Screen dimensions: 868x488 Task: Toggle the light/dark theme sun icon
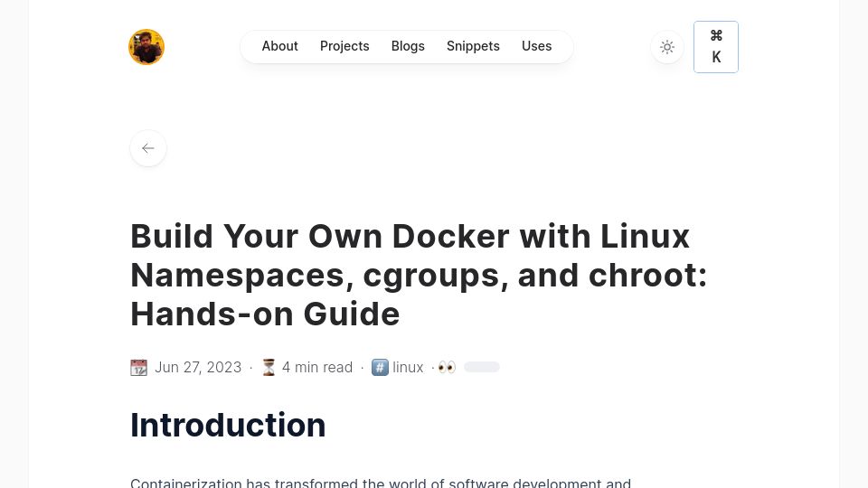pyautogui.click(x=667, y=47)
